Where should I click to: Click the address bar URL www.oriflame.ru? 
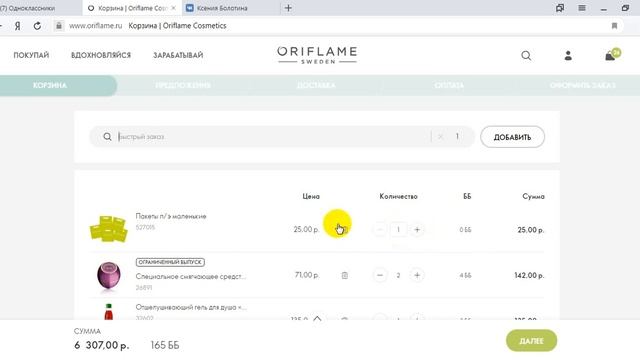(96, 26)
